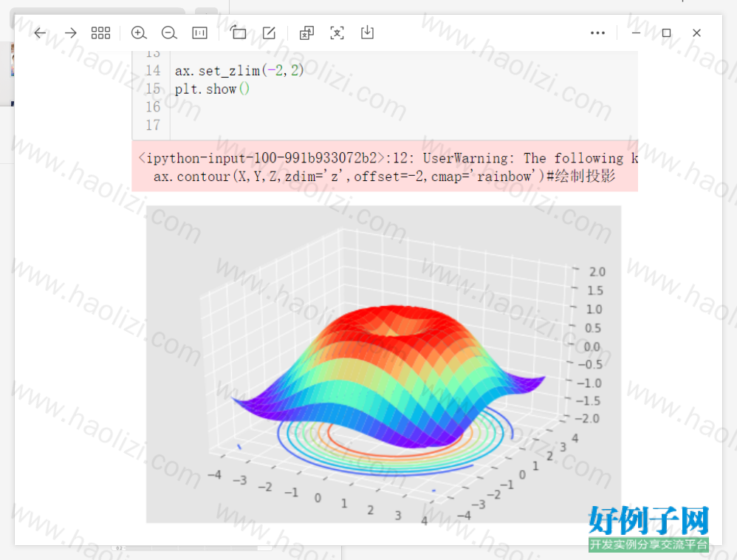The image size is (737, 560).
Task: Zoom out with the magnifier minus icon
Action: click(x=168, y=33)
